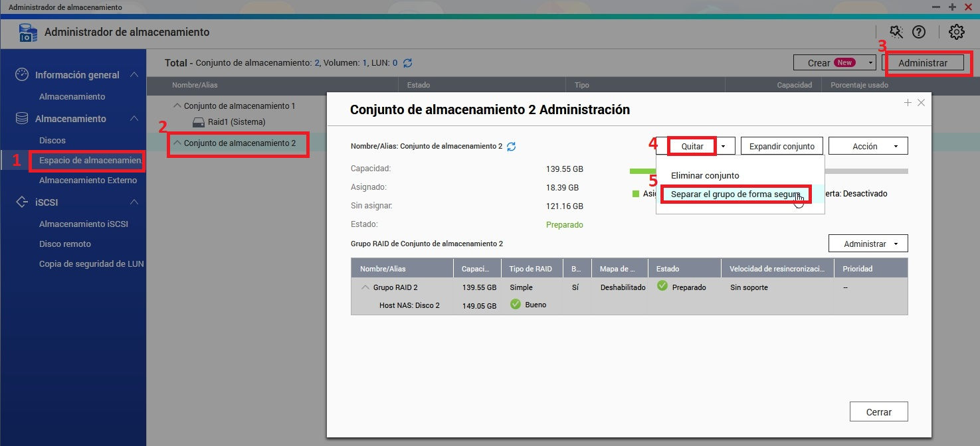Refresh Conjunto de almacenamiento 2 name icon
980x446 pixels.
511,147
